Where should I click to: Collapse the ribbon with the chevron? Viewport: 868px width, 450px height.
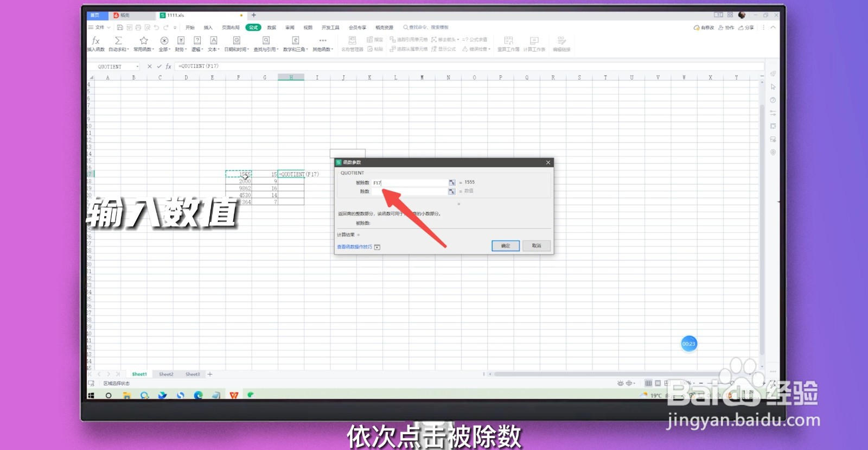773,27
